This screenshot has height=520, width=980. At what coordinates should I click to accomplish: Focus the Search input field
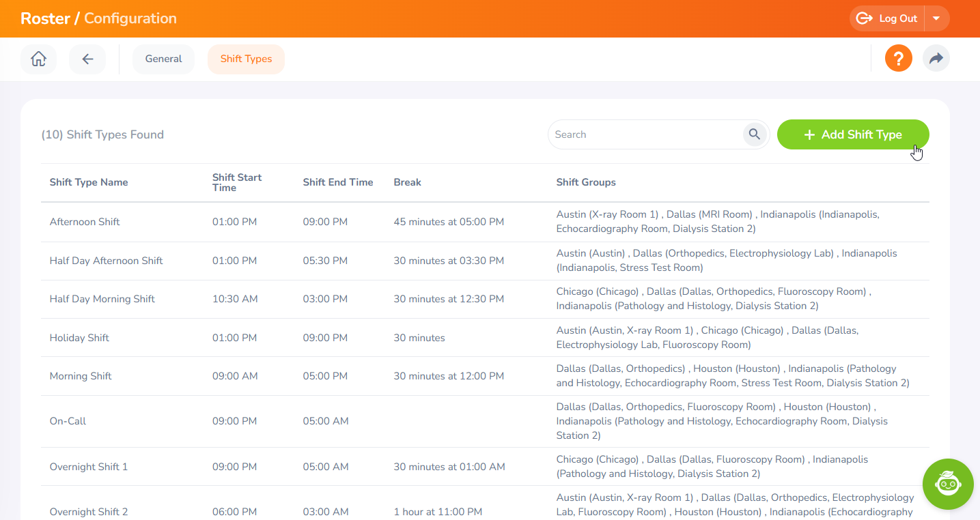pos(644,134)
